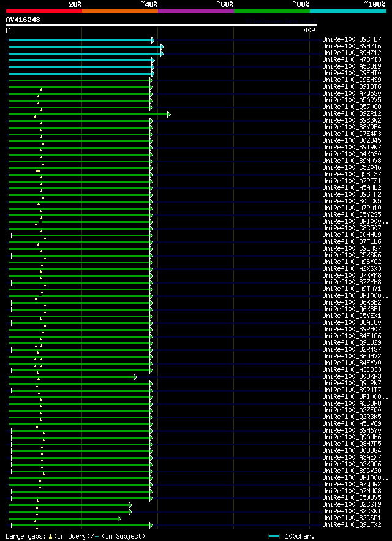Click the AV416248 query name

(23, 20)
